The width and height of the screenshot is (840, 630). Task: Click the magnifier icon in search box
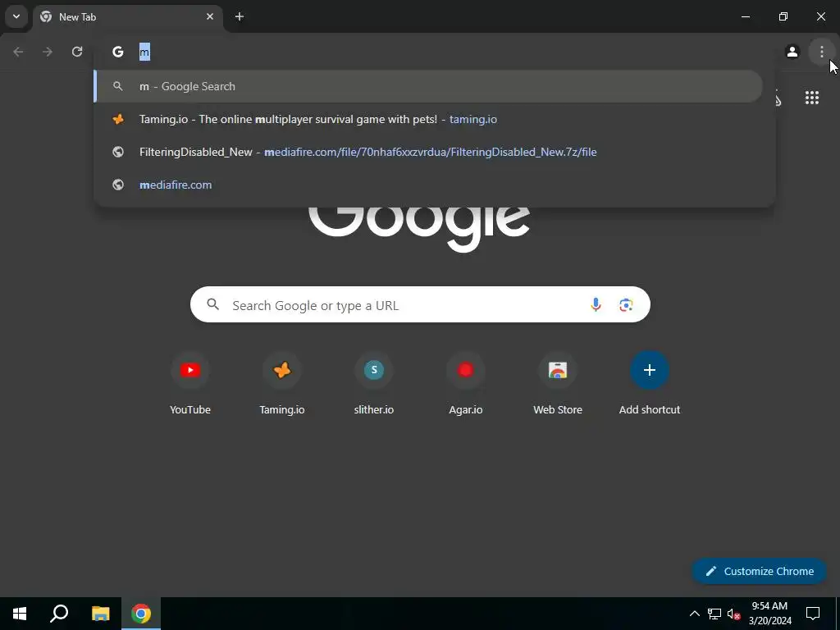click(212, 304)
